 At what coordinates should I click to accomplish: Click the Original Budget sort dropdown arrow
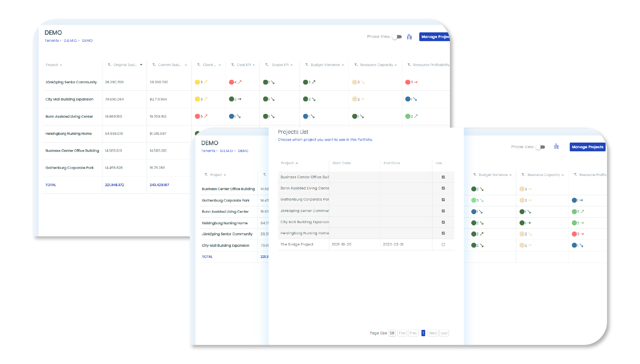[x=141, y=65]
